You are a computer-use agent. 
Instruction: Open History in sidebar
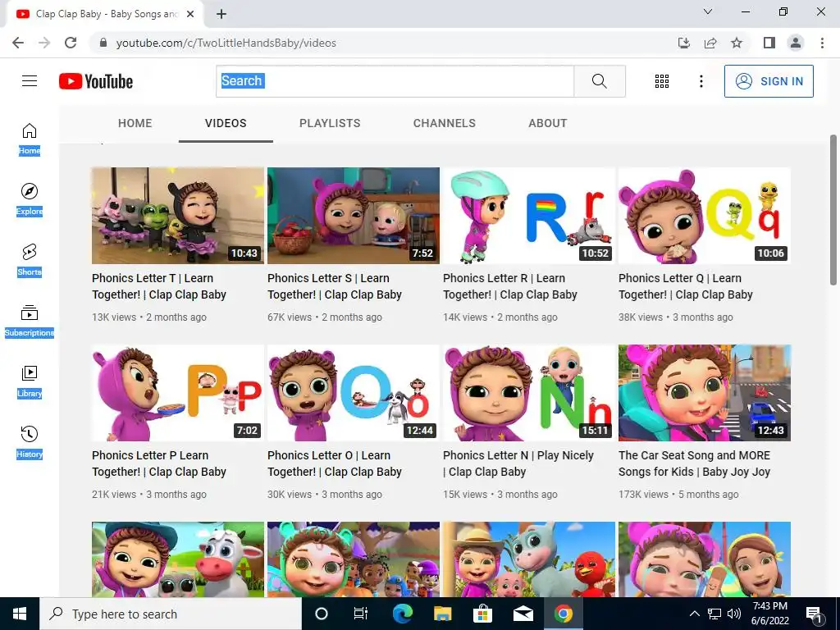point(30,442)
